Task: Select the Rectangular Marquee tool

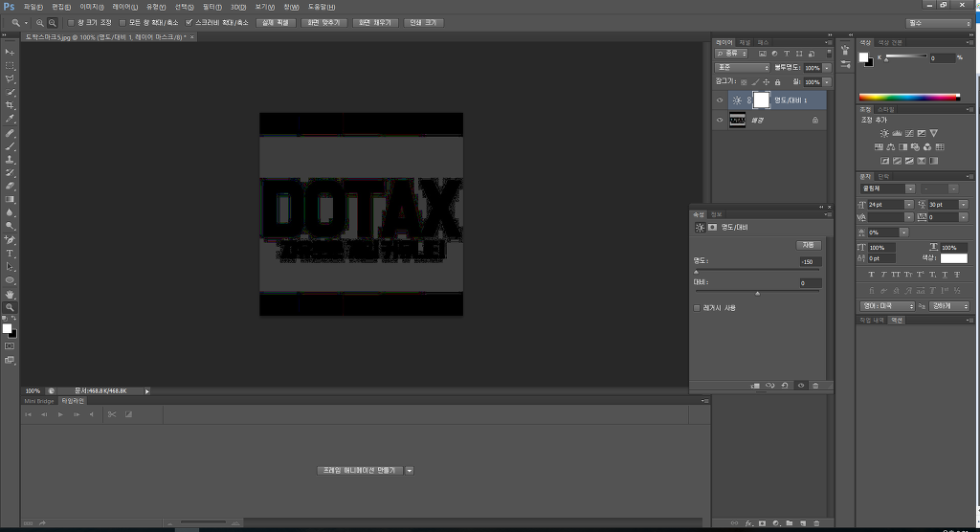Action: pos(10,66)
